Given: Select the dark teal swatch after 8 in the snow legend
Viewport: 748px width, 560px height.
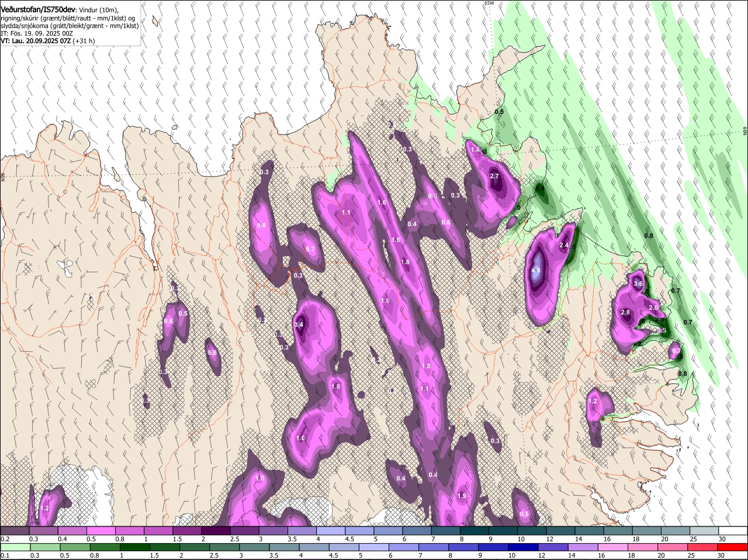Looking at the screenshot, I should pyautogui.click(x=476, y=531).
